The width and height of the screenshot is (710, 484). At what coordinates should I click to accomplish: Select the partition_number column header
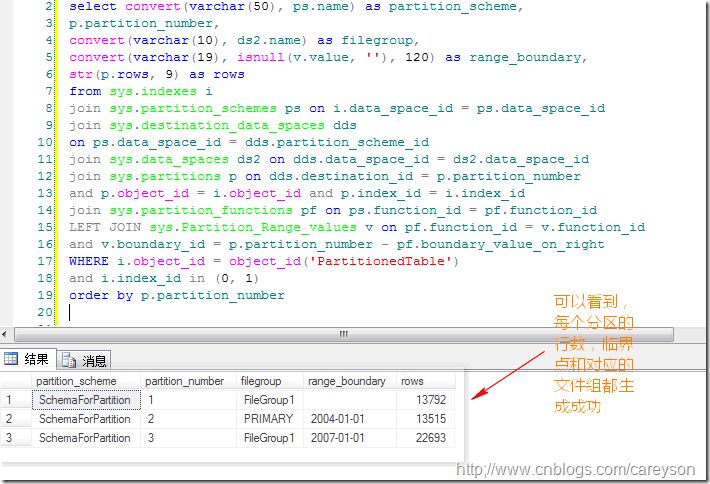point(188,381)
